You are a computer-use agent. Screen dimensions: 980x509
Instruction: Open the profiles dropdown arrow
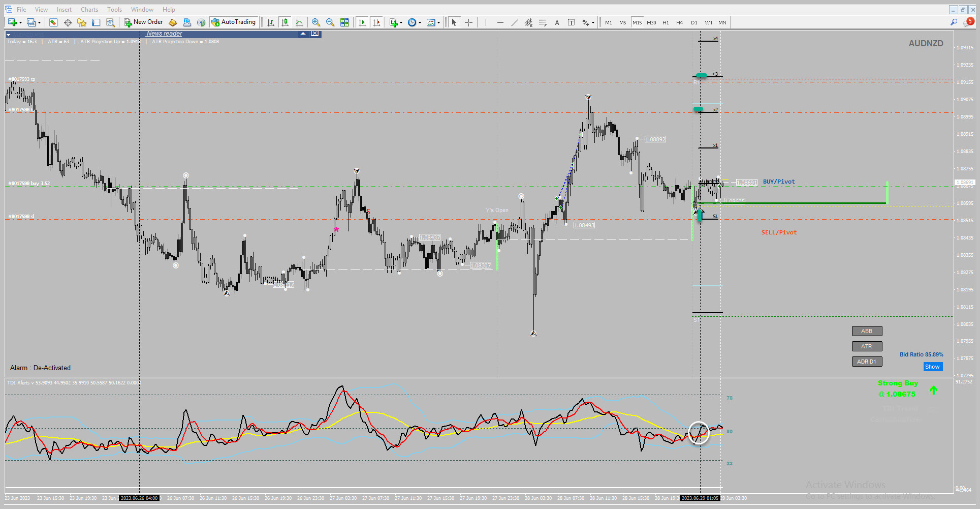[39, 22]
